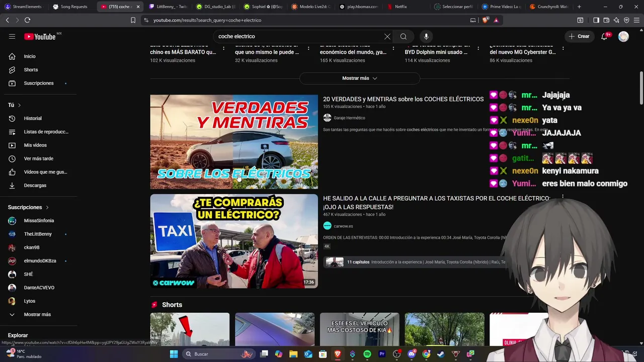Open the 20 VERDADES y MENTIRAS video title
The image size is (644, 362).
click(403, 99)
